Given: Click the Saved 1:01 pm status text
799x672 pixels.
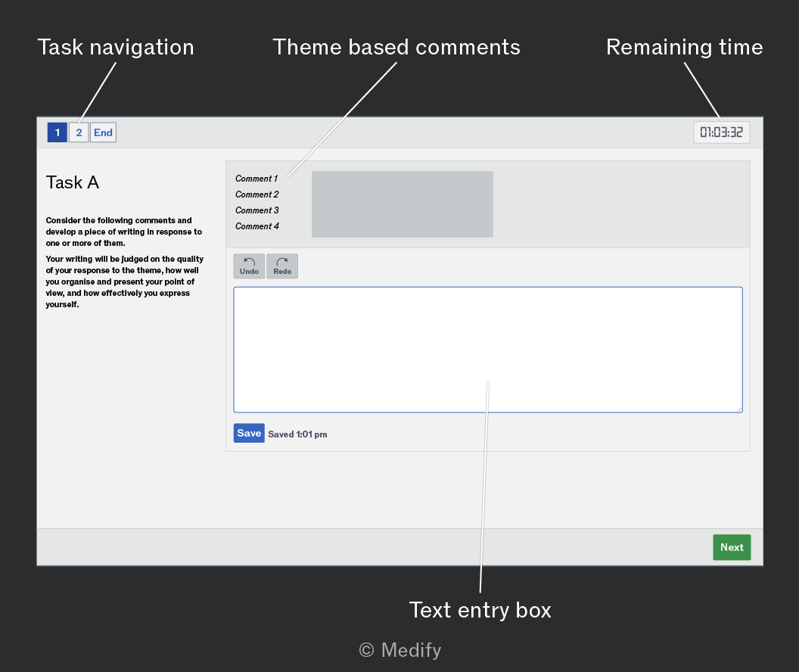Looking at the screenshot, I should 297,434.
